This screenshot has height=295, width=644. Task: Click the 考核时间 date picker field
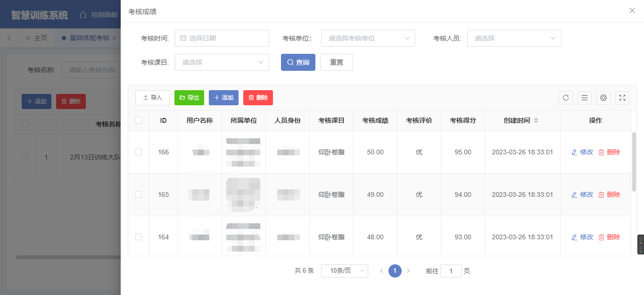[222, 38]
